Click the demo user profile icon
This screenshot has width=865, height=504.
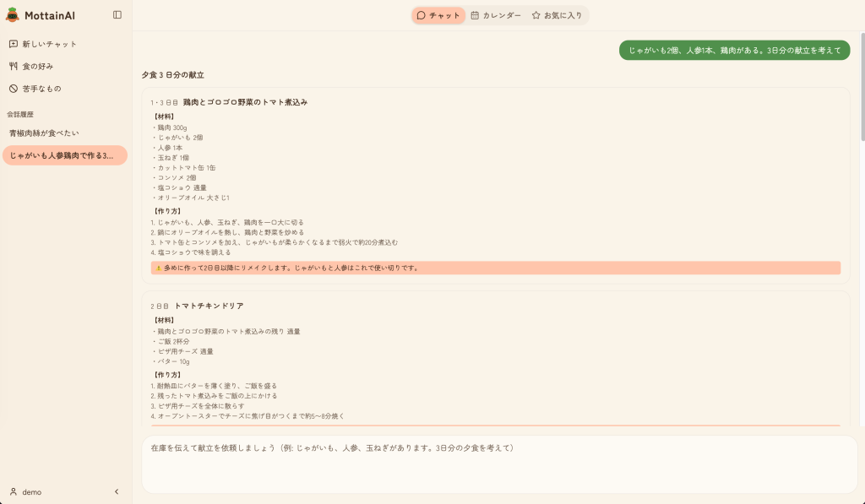[x=14, y=492]
